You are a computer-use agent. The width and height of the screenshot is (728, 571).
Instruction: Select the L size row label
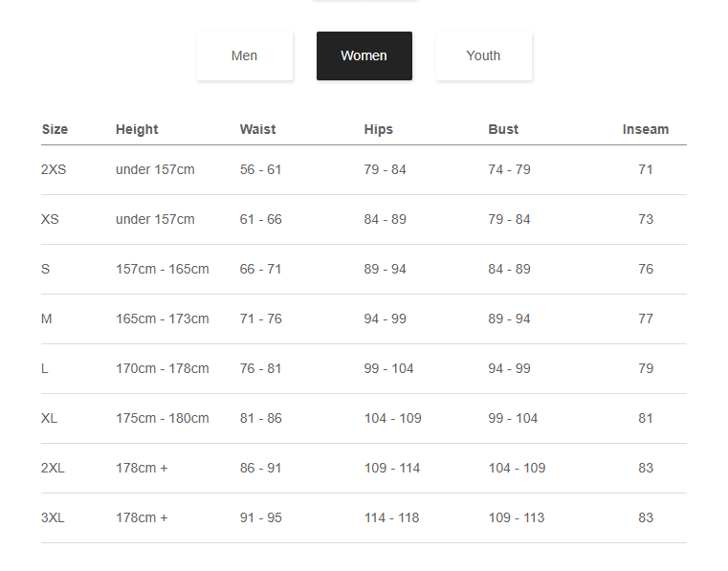[x=45, y=368]
